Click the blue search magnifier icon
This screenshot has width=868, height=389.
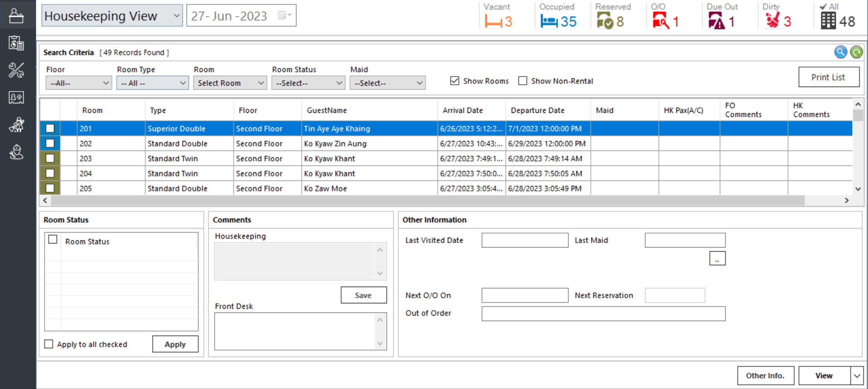[840, 52]
